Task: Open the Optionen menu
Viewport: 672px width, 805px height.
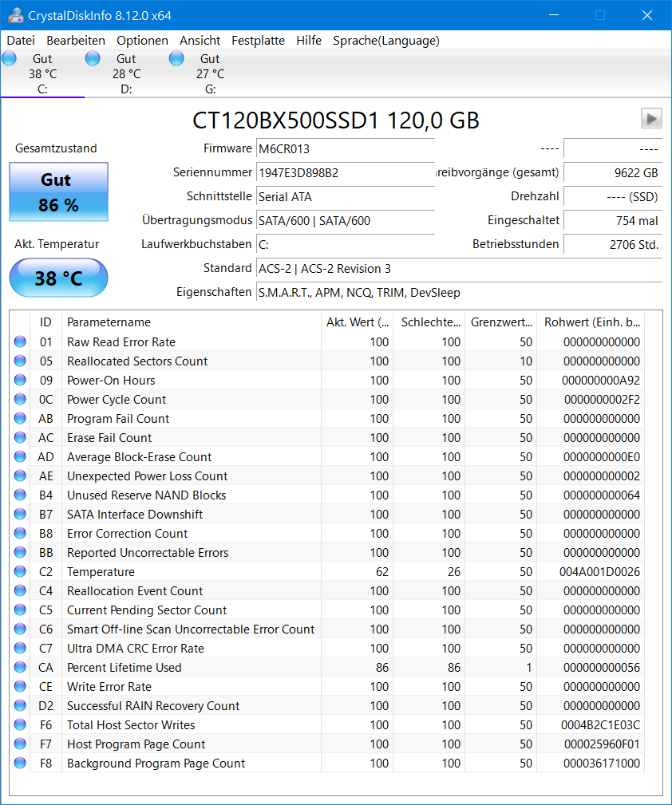Action: [x=142, y=40]
